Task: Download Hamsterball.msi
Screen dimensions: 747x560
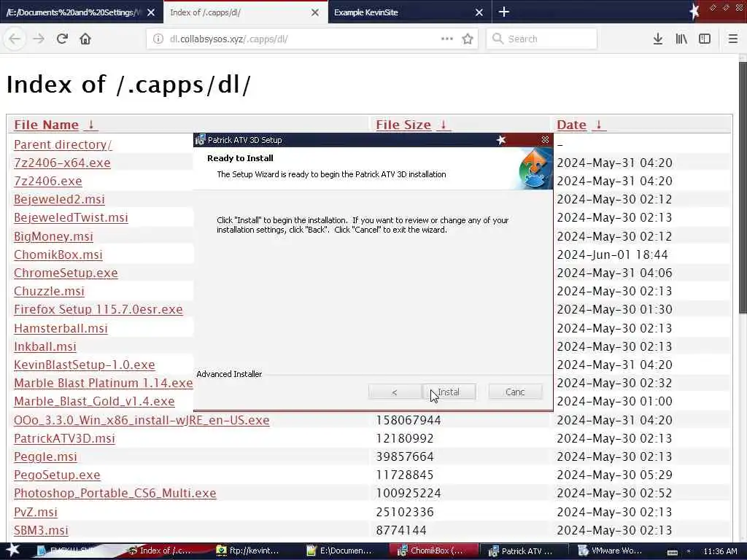Action: tap(61, 328)
